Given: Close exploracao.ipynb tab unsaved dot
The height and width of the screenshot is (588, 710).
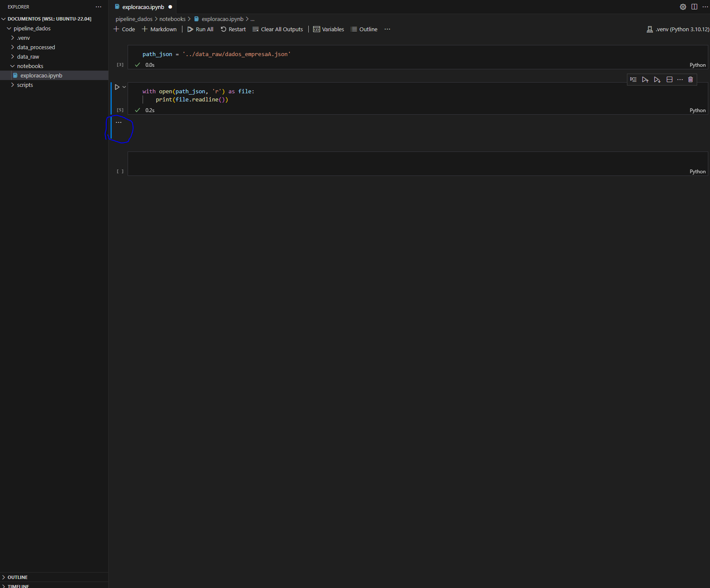Looking at the screenshot, I should click(170, 7).
